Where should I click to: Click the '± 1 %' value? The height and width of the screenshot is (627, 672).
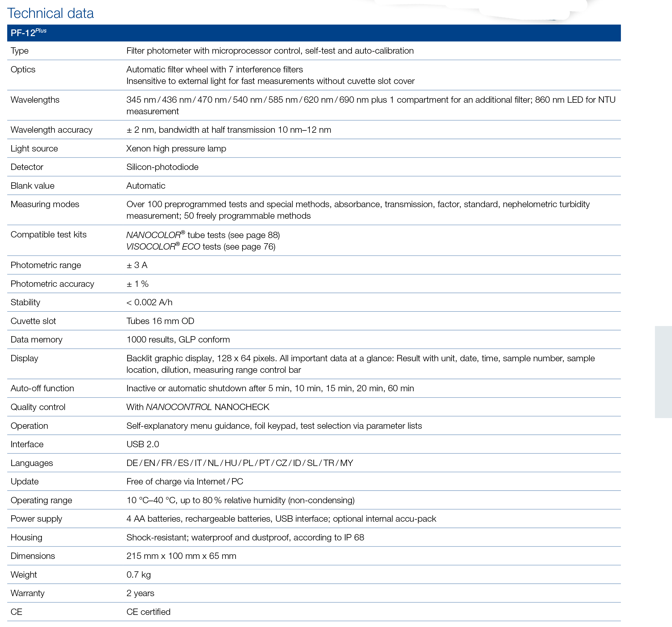pyautogui.click(x=138, y=284)
